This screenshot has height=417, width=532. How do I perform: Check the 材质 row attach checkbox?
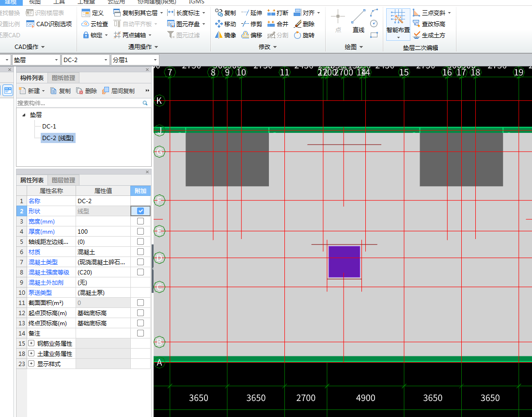tap(141, 252)
